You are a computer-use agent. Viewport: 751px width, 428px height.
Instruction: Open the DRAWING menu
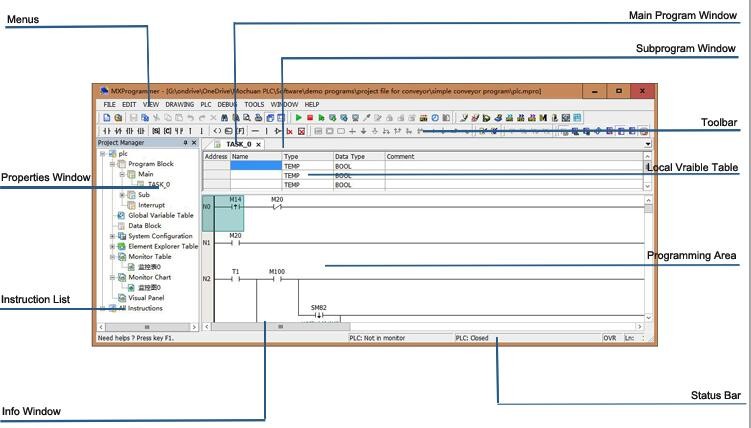pyautogui.click(x=180, y=104)
